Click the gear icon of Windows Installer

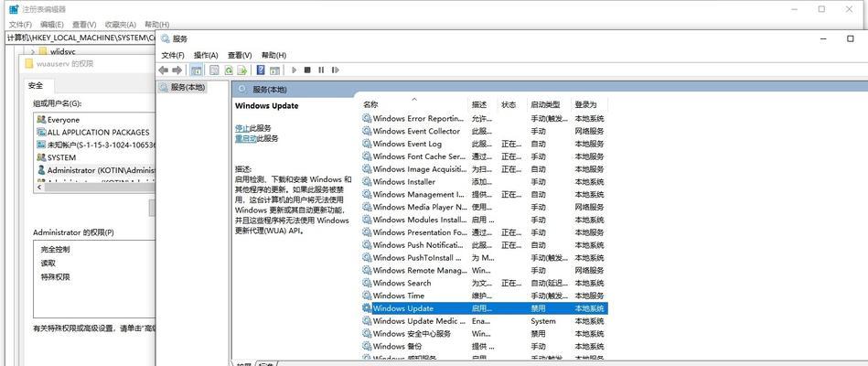[367, 181]
